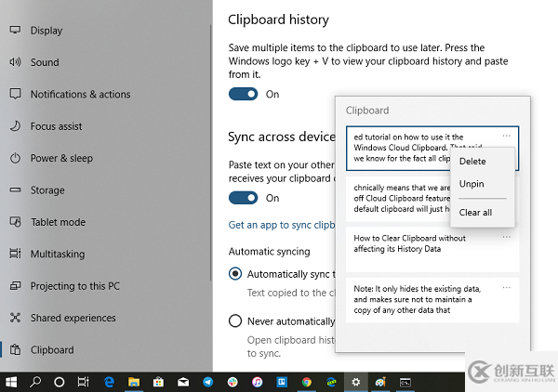Viewport: 558px width, 392px height.
Task: Paste the 'Note: It only hides' clip
Action: (x=432, y=300)
